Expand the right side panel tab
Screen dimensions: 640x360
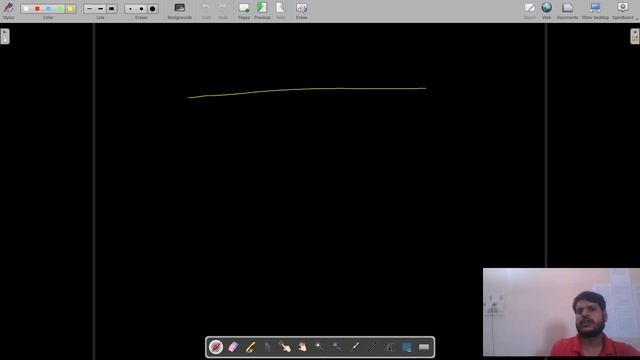tap(635, 36)
